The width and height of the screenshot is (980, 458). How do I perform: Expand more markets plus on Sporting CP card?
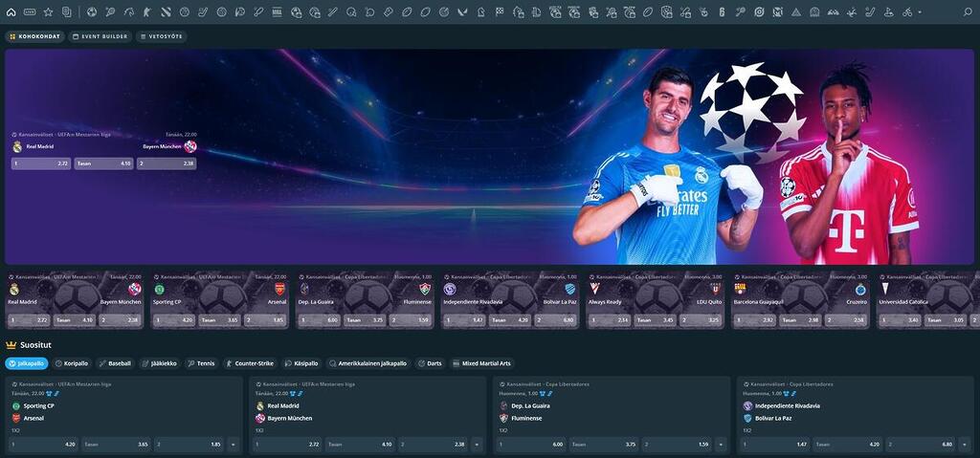coord(234,445)
